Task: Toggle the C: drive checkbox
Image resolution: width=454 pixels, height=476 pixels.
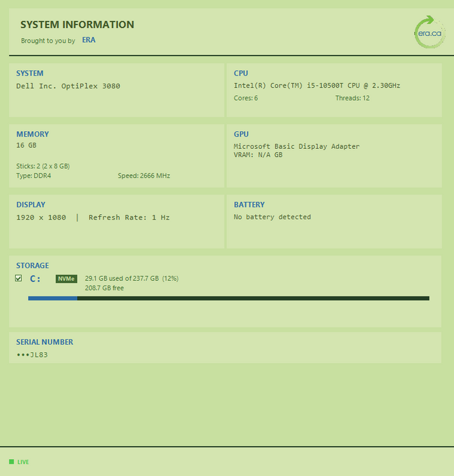Action: (18, 278)
